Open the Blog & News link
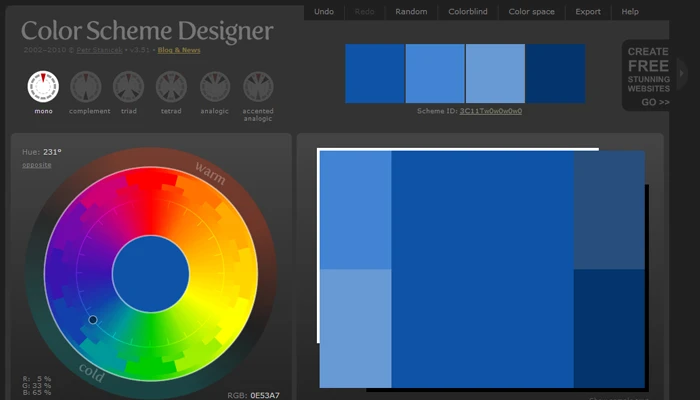The image size is (700, 400). pyautogui.click(x=179, y=50)
